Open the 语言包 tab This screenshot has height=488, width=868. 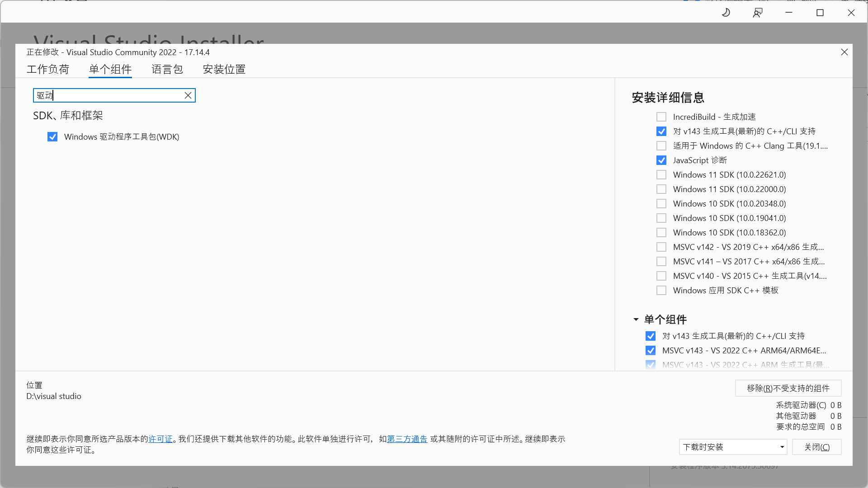pos(167,69)
